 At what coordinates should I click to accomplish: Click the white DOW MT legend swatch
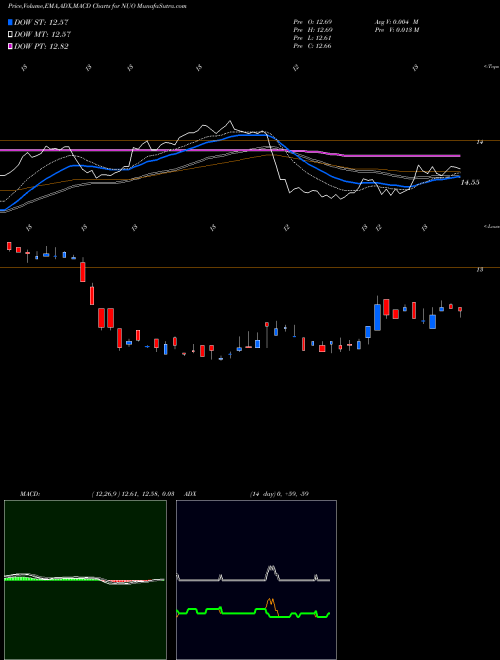click(11, 35)
